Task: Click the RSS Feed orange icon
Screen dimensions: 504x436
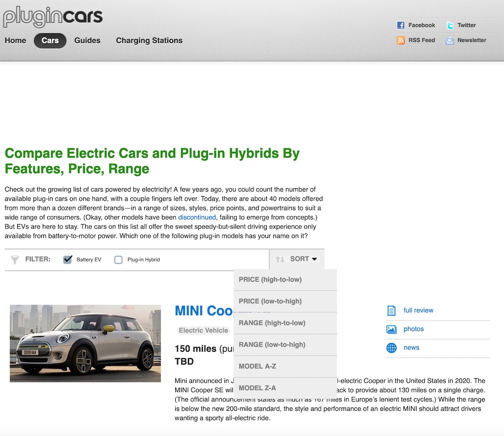Action: click(401, 40)
